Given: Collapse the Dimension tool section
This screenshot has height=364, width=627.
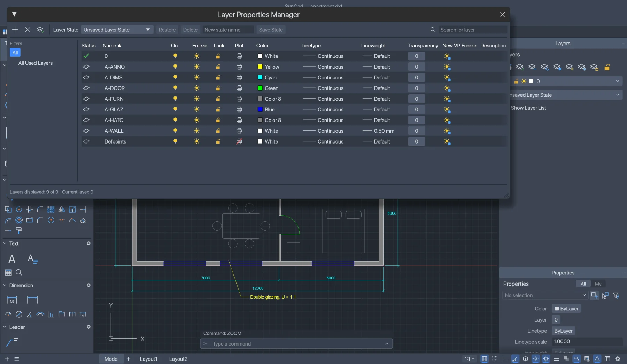Looking at the screenshot, I should point(5,285).
